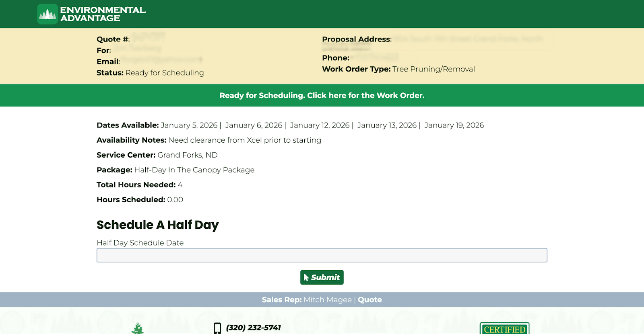
Task: Click the mobile phone icon in footer
Action: tap(217, 328)
